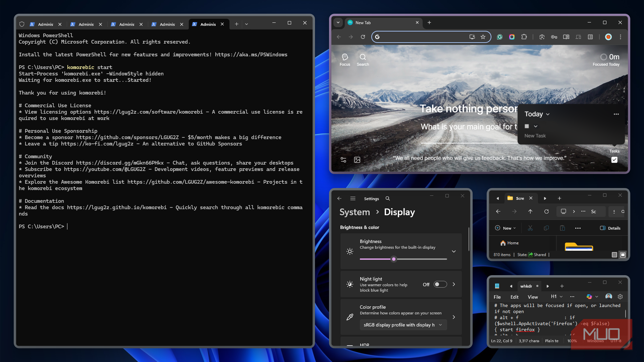644x362 pixels.
Task: Open the Color profile settings row
Action: tap(401, 317)
